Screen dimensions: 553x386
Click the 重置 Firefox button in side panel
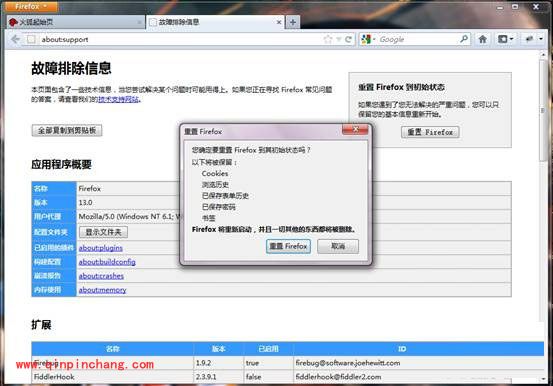tap(430, 132)
